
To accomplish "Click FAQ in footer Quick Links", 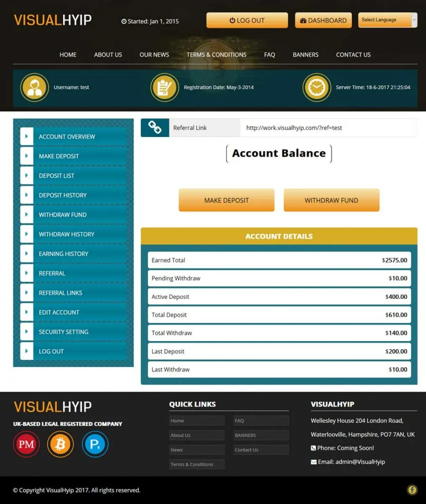I will click(x=261, y=421).
